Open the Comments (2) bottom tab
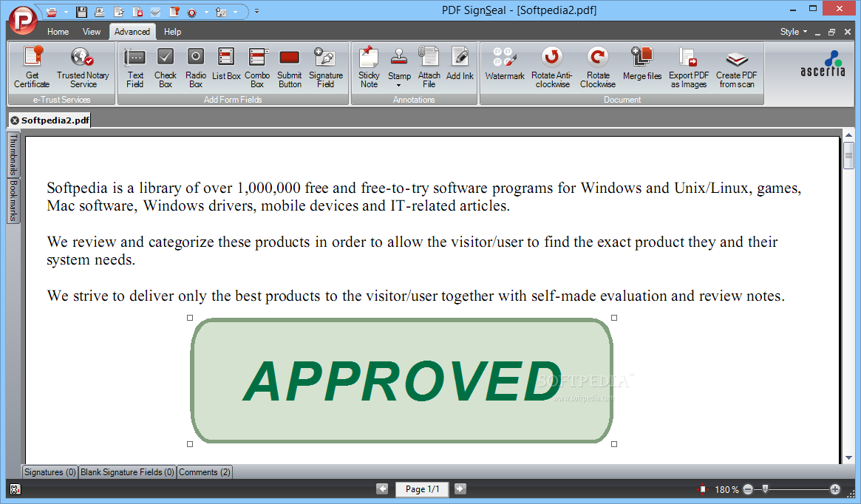Screen dimensions: 861x504 tap(204, 472)
